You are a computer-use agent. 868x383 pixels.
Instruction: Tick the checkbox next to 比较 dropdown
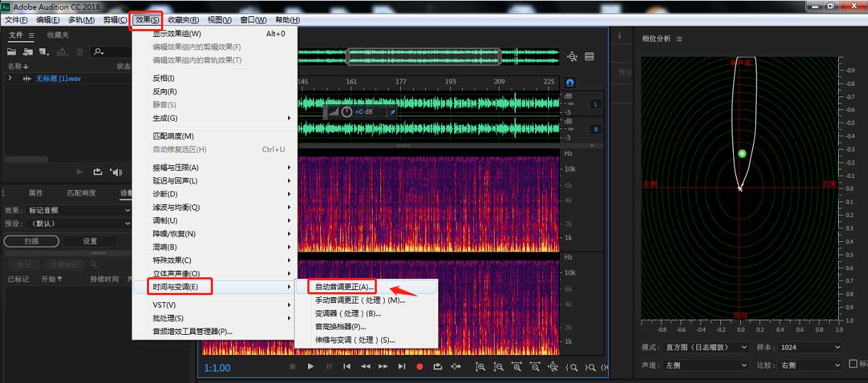(x=854, y=365)
